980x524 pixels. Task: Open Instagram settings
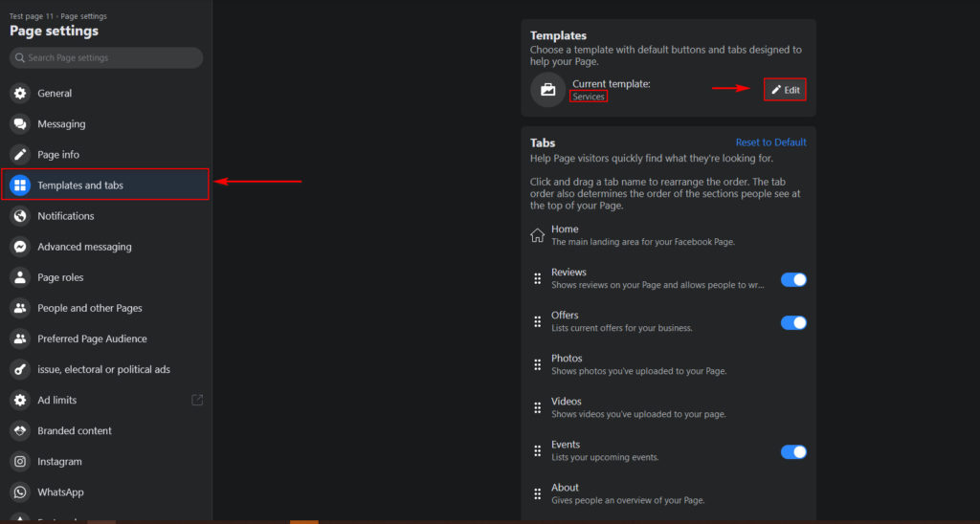point(105,461)
